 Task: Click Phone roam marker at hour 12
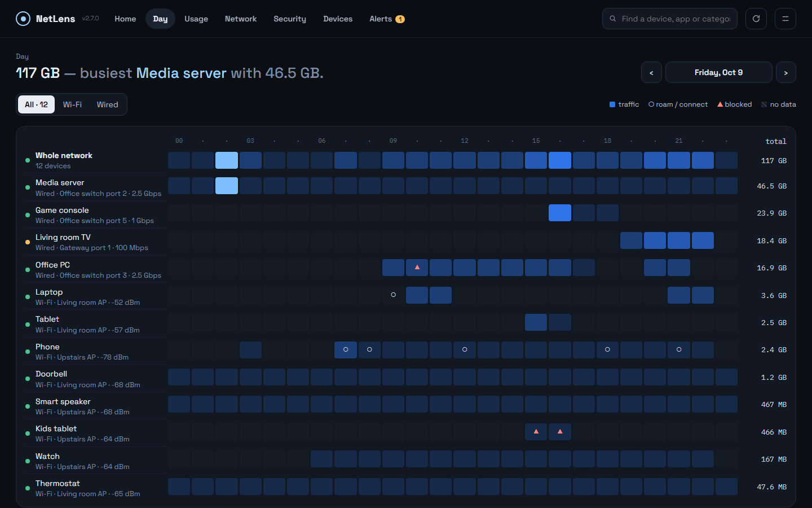coord(465,349)
